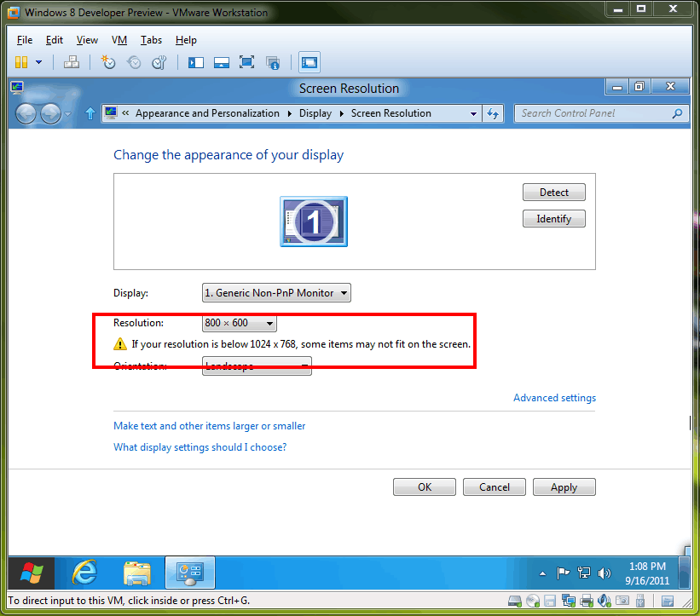Open the Windows Start button
The width and height of the screenshot is (700, 616).
[32, 573]
